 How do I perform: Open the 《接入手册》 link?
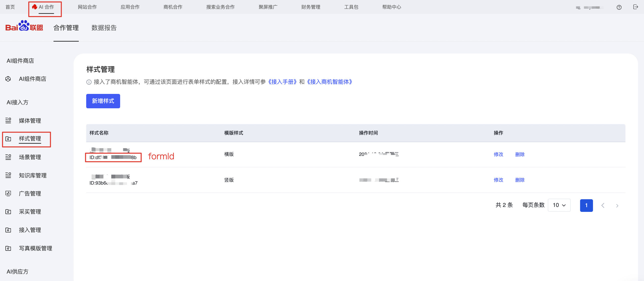282,82
